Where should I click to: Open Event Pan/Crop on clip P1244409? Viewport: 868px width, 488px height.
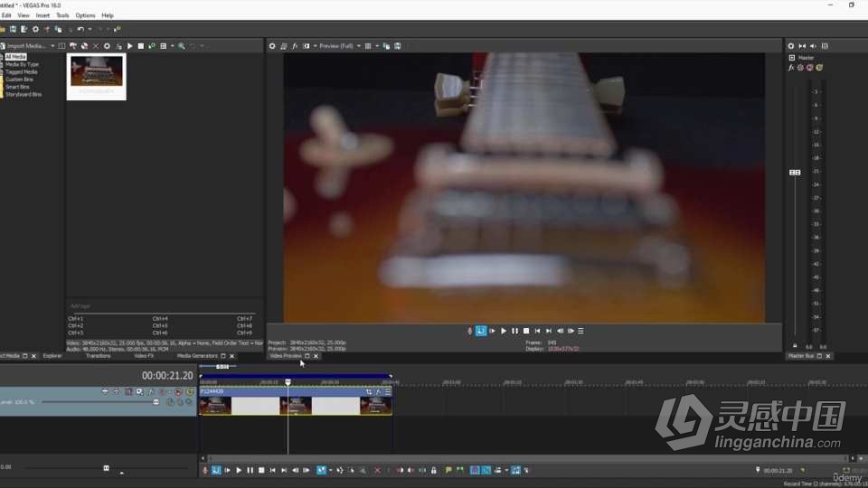tap(368, 391)
